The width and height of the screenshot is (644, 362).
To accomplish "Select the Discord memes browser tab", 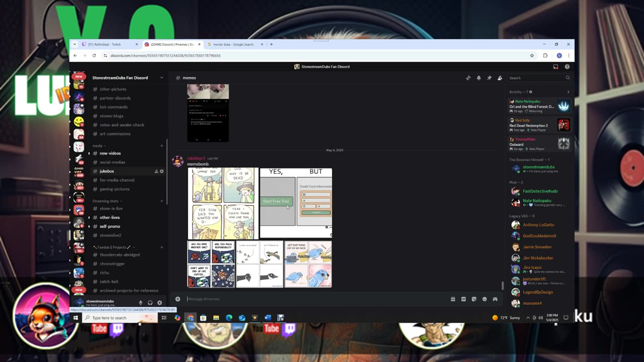I will click(173, 44).
